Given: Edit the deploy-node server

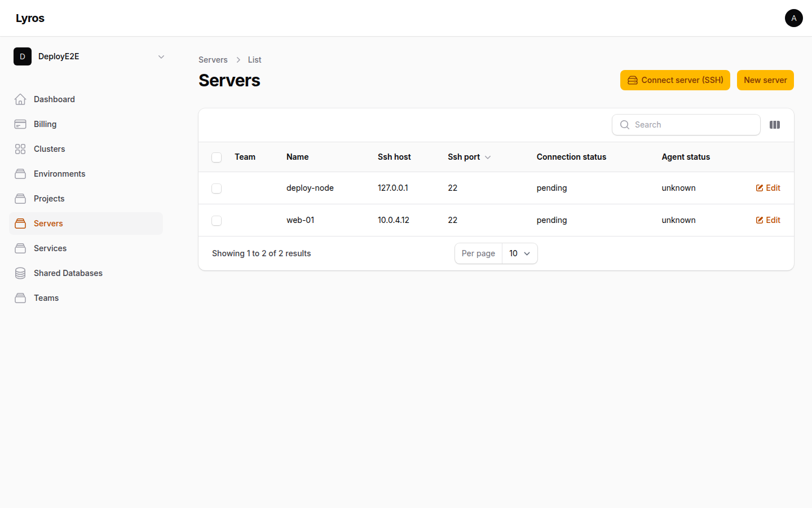Looking at the screenshot, I should [768, 188].
